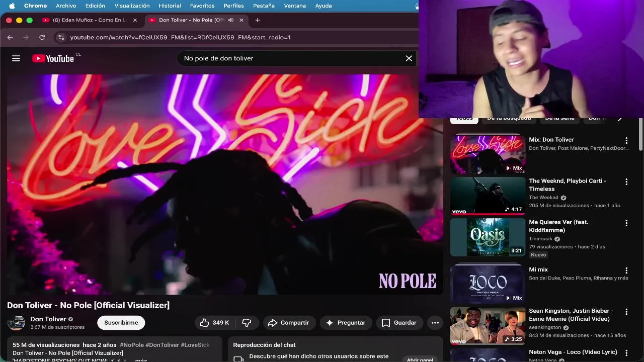
Task: Open the Visualización menu
Action: coord(132,6)
